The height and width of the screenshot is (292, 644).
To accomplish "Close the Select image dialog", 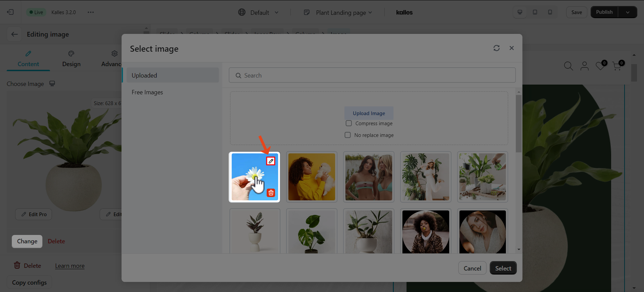I will [x=512, y=48].
